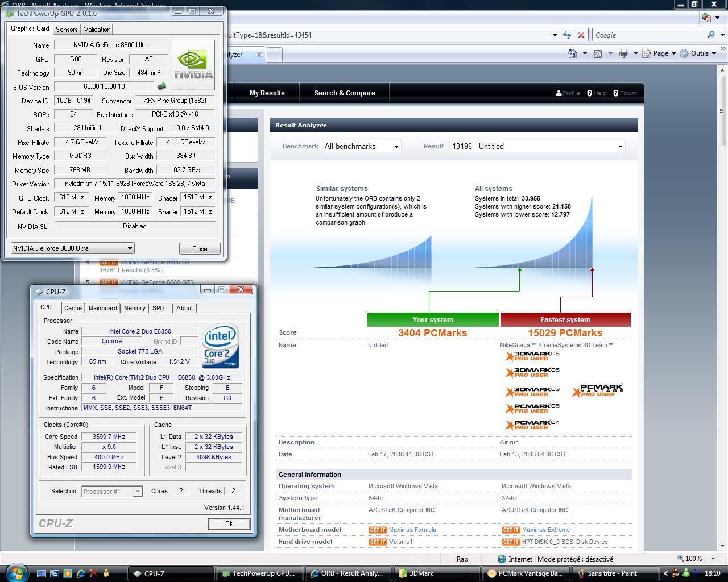Switch to the Mainboard tab in CPU-Z

click(x=103, y=308)
